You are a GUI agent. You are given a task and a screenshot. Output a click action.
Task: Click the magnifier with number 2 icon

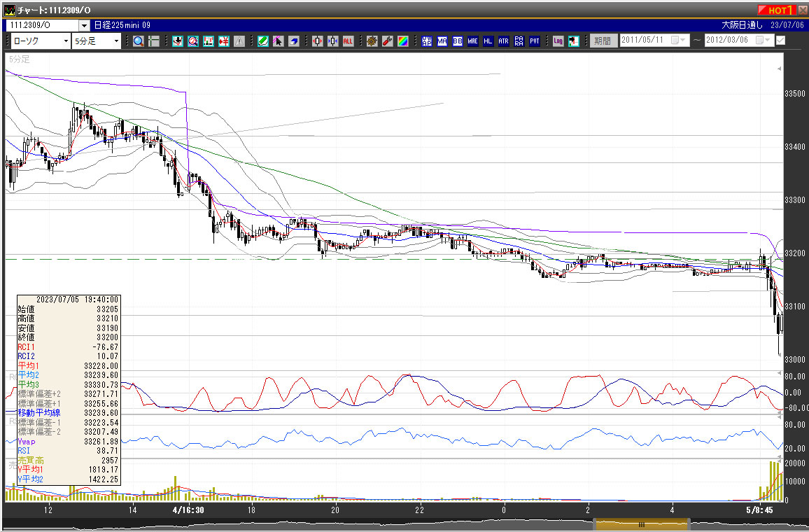point(193,41)
